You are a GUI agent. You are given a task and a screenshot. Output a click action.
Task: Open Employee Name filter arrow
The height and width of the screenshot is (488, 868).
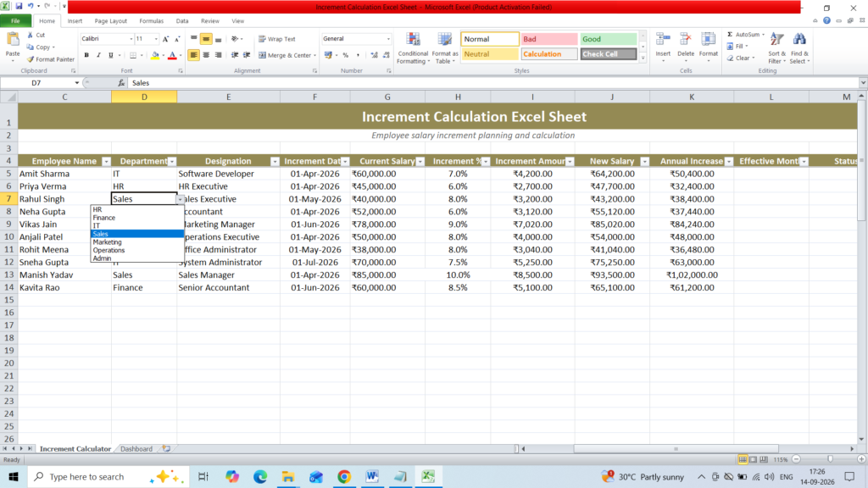(106, 162)
